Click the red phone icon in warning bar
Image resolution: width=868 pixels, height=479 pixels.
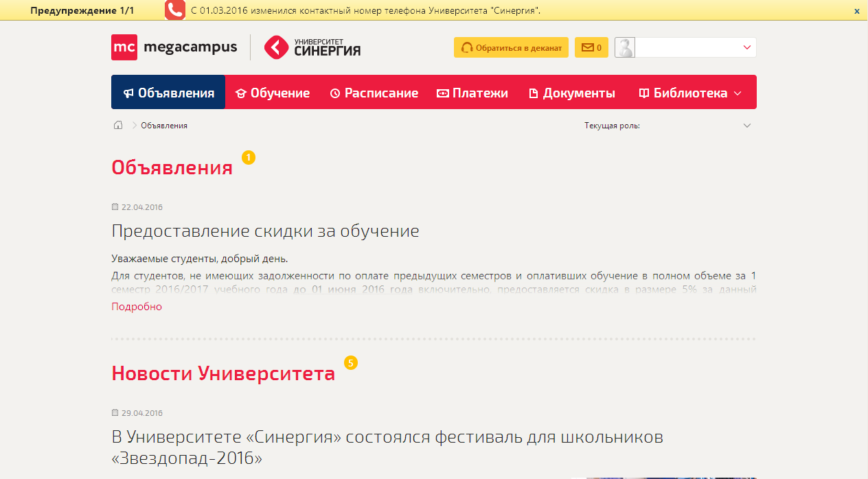coord(175,10)
